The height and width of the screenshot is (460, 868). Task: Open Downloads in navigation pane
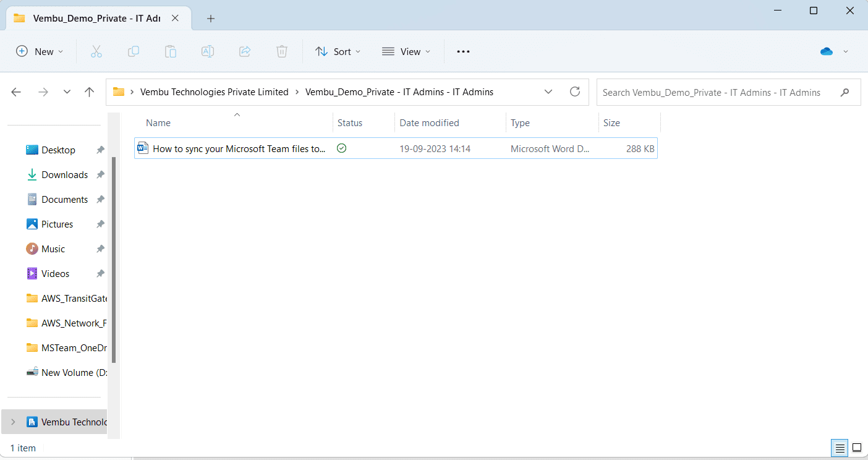coord(64,175)
